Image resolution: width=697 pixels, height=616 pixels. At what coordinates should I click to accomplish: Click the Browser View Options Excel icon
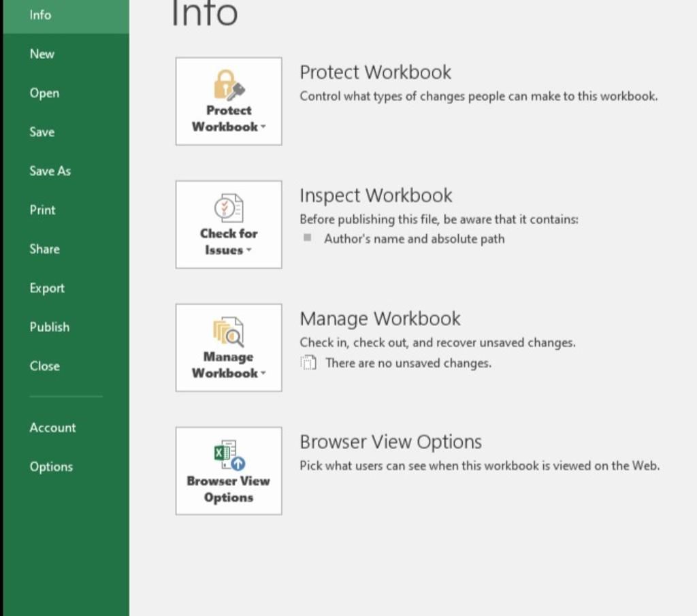pos(229,455)
